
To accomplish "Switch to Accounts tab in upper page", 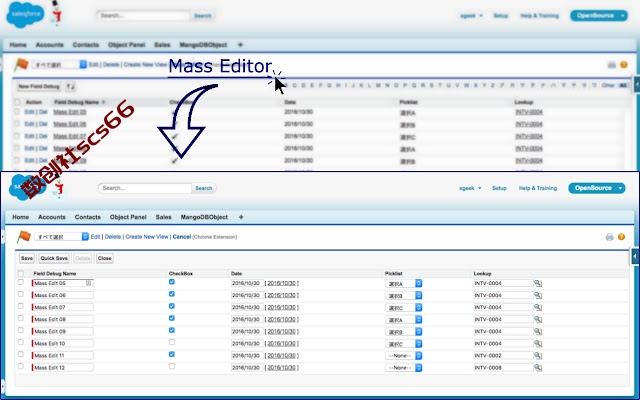I will [x=49, y=45].
